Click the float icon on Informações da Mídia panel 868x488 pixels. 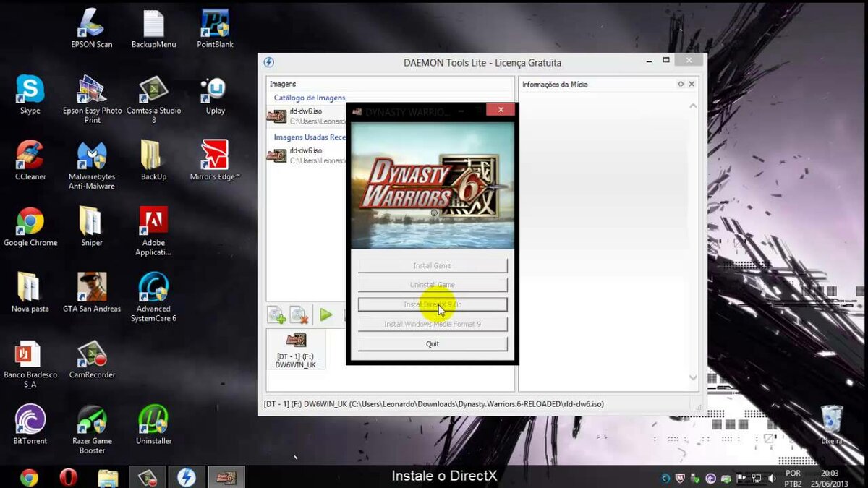[x=681, y=85]
